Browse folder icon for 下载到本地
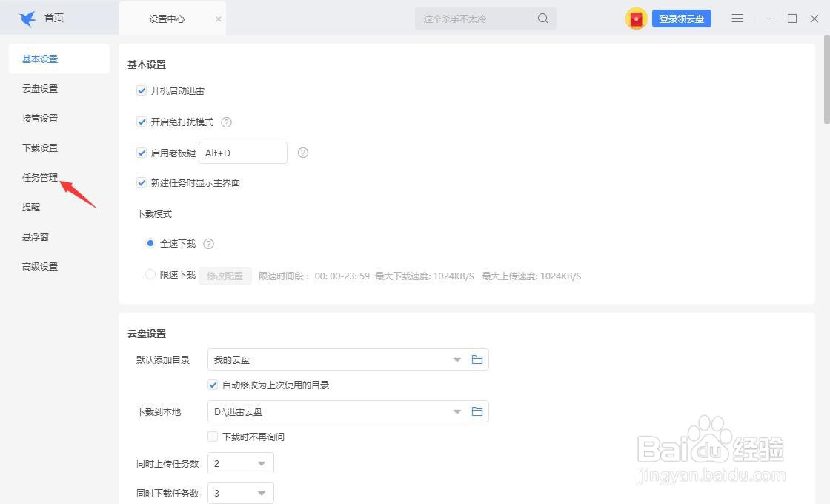 [477, 411]
